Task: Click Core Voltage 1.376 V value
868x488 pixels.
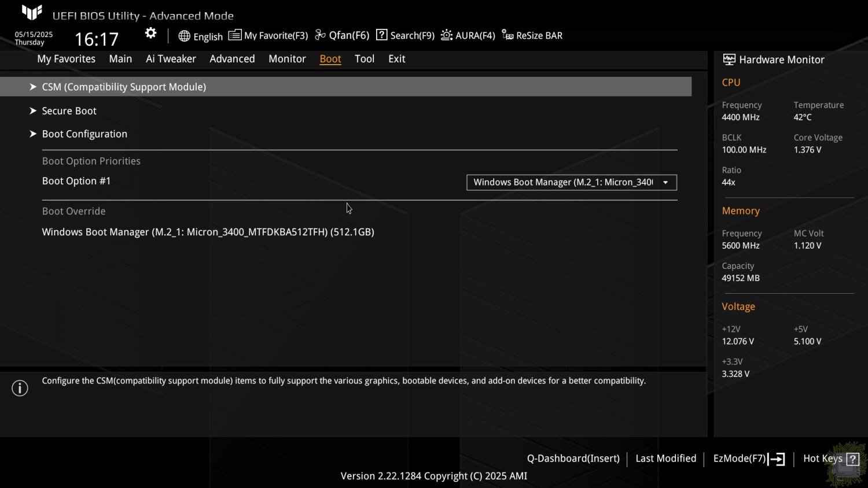Action: [807, 150]
